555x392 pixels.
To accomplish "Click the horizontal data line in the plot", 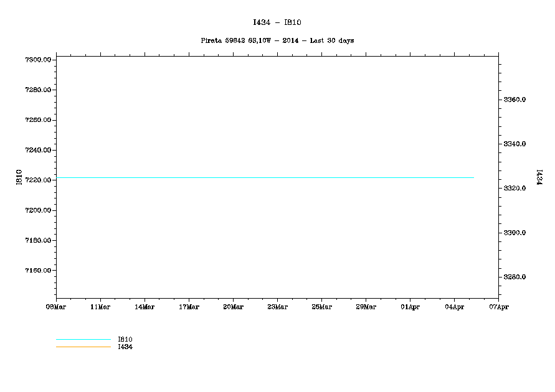I will (265, 178).
